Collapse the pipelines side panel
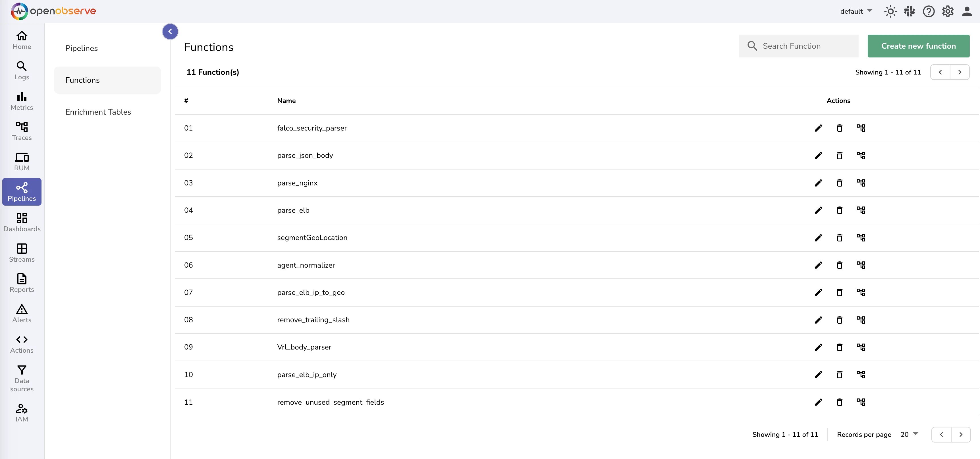 coord(170,32)
